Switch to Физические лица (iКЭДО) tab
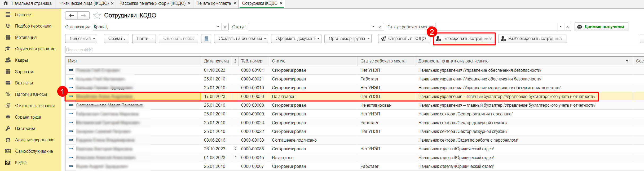Viewport: 644px width, 171px height. click(85, 3)
